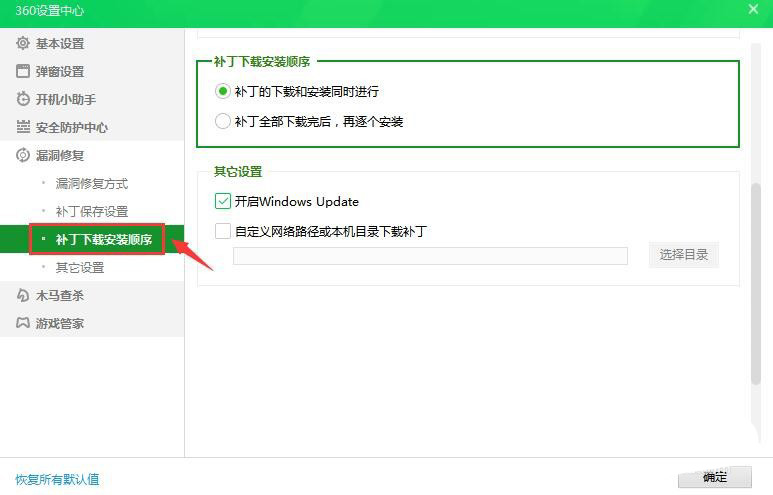
Task: Click the icon beside 安全防护中心
Action: click(x=23, y=127)
